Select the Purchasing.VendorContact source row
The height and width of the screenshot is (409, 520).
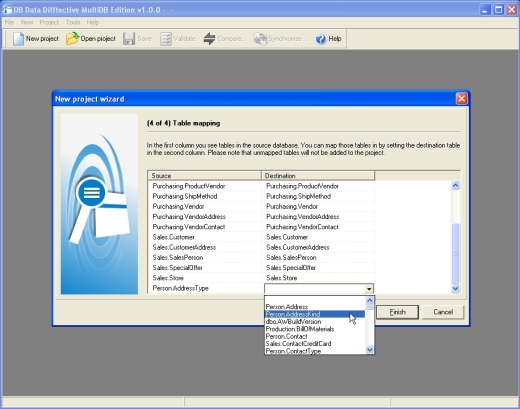click(205, 227)
